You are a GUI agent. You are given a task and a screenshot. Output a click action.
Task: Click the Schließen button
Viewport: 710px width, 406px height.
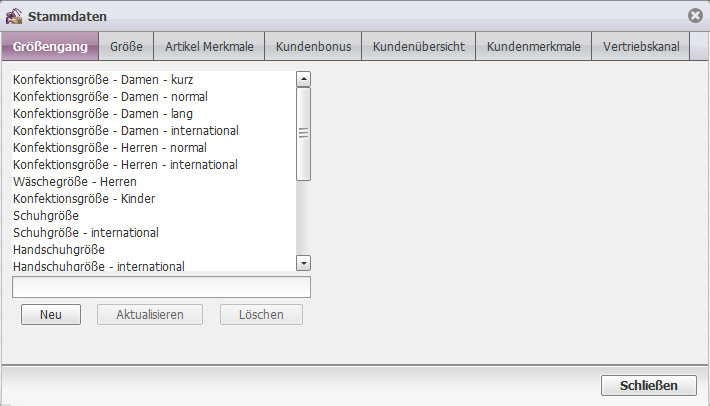648,386
